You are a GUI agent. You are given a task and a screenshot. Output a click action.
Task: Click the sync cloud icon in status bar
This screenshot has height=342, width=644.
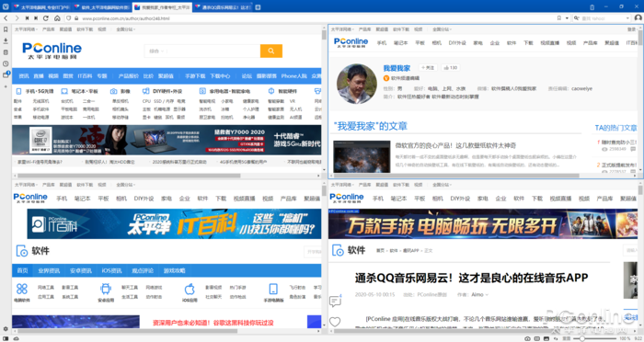pyautogui.click(x=16, y=338)
